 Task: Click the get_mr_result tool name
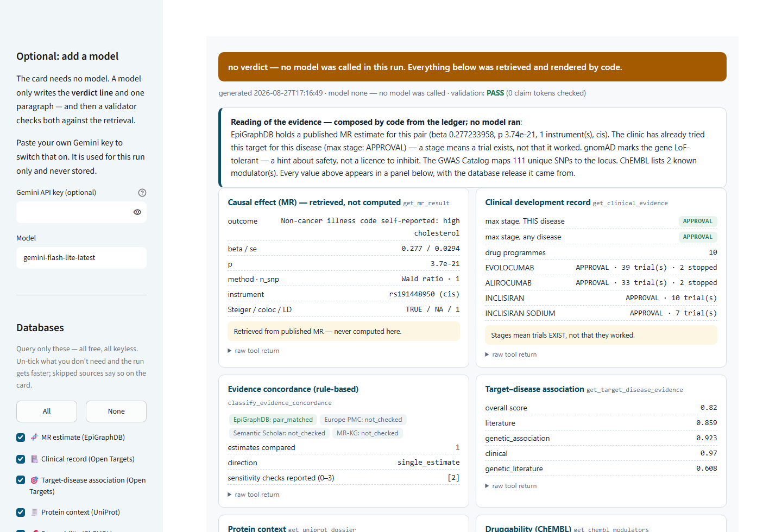[x=426, y=203]
